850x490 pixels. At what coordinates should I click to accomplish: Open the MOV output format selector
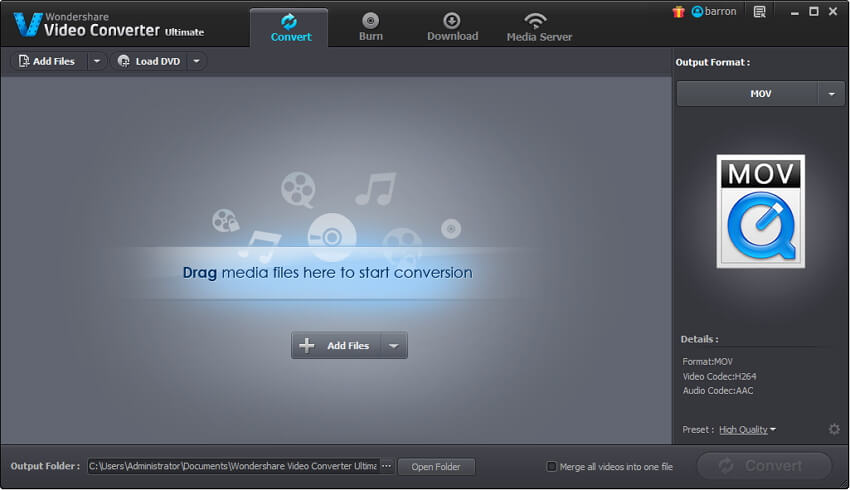pyautogui.click(x=747, y=94)
